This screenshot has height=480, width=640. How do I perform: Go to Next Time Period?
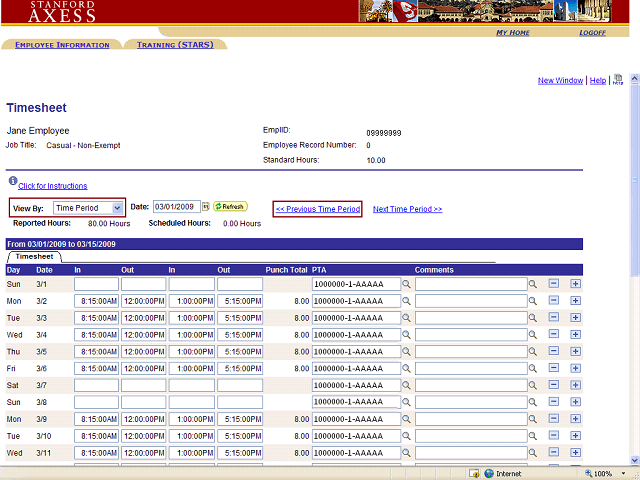coord(407,209)
